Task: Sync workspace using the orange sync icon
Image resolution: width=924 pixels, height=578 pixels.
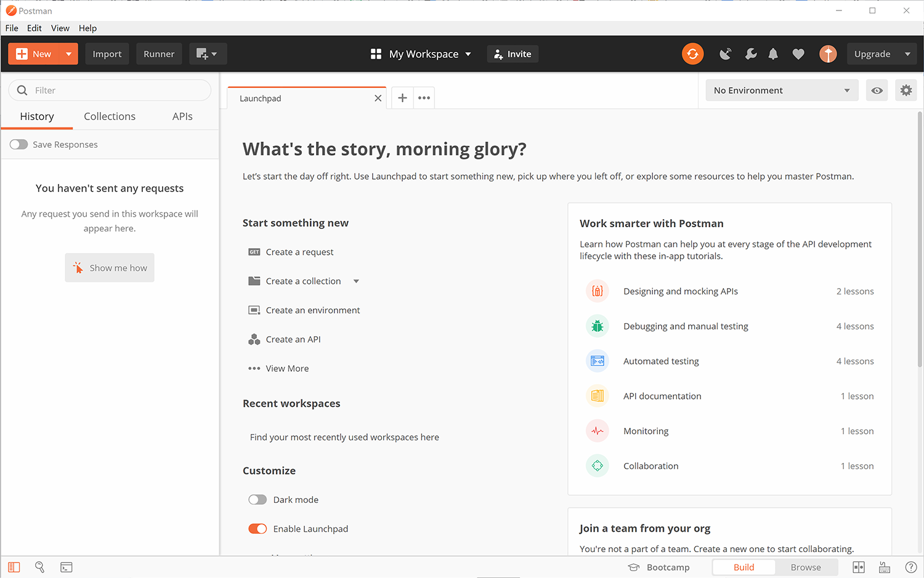Action: click(x=692, y=54)
